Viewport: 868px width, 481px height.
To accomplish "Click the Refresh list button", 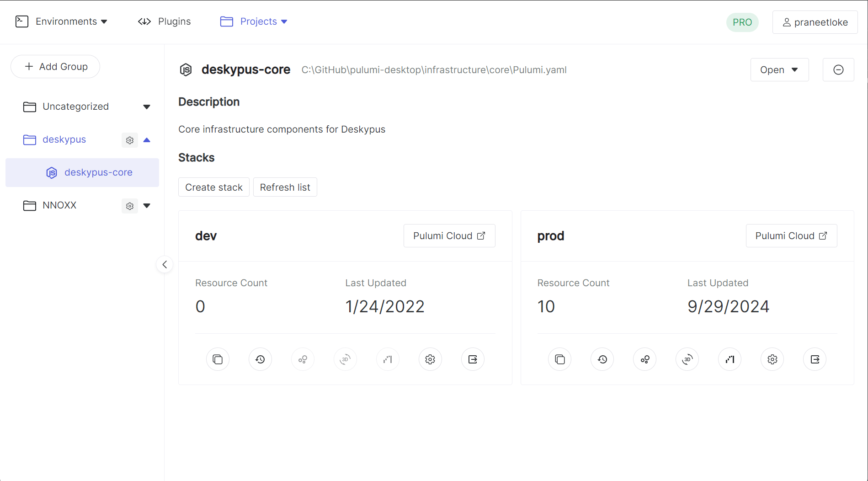I will pos(285,187).
